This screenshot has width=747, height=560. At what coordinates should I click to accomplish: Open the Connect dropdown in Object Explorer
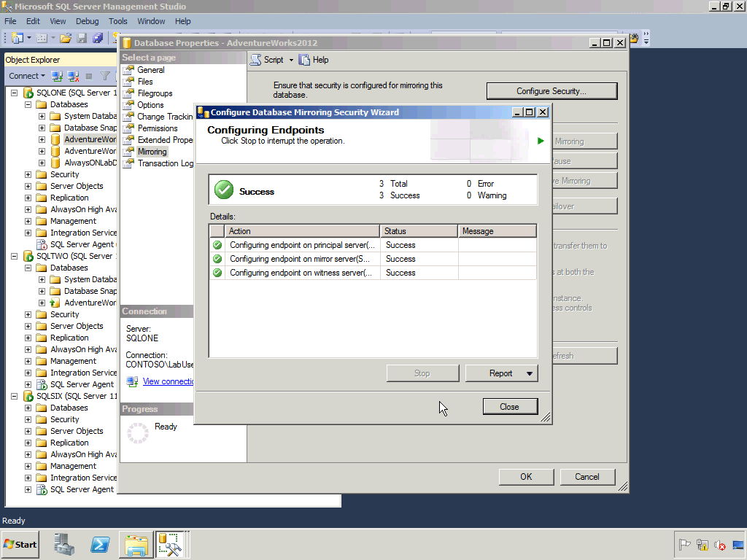[27, 76]
